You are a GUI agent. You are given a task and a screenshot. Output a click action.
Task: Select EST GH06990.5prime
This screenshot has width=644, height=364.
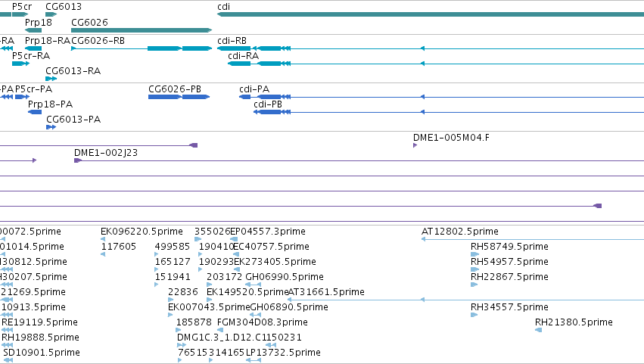click(x=285, y=277)
